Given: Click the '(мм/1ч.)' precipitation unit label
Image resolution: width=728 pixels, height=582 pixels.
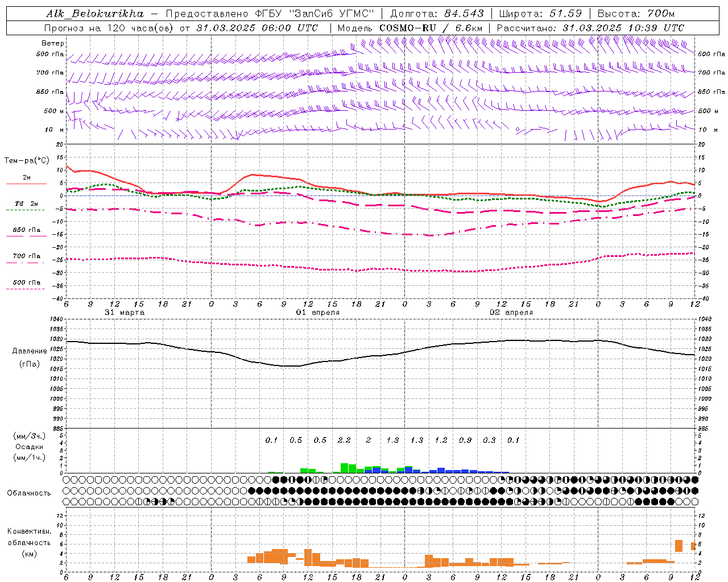Looking at the screenshot, I should [x=30, y=458].
